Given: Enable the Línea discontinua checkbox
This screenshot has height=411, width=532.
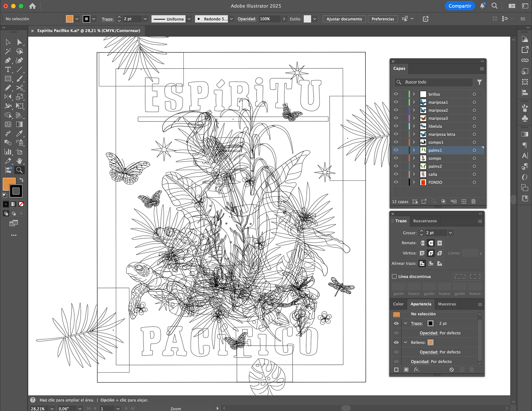Looking at the screenshot, I should coord(394,276).
